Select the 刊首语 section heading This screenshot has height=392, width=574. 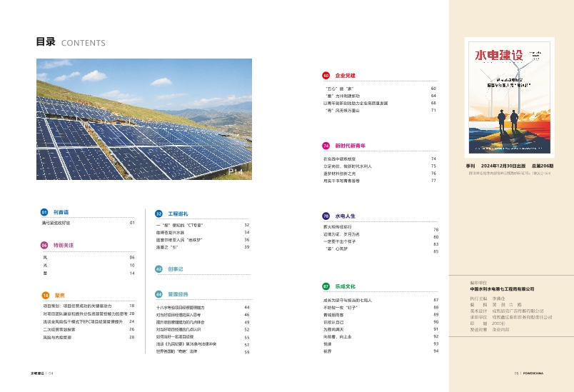coord(61,212)
